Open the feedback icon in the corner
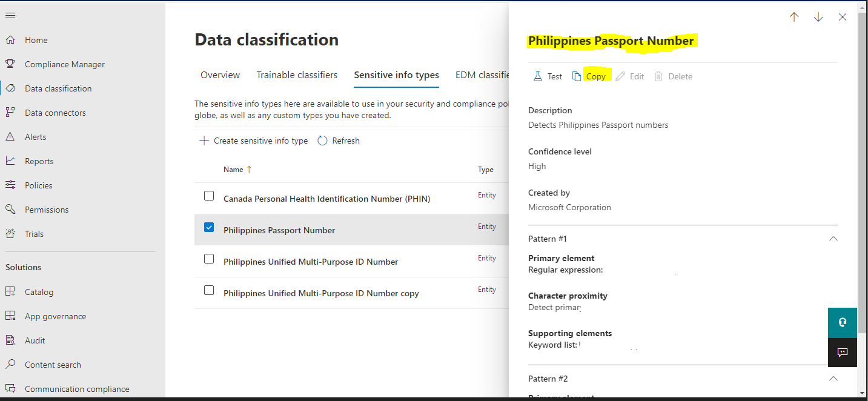The width and height of the screenshot is (868, 401). (x=842, y=353)
